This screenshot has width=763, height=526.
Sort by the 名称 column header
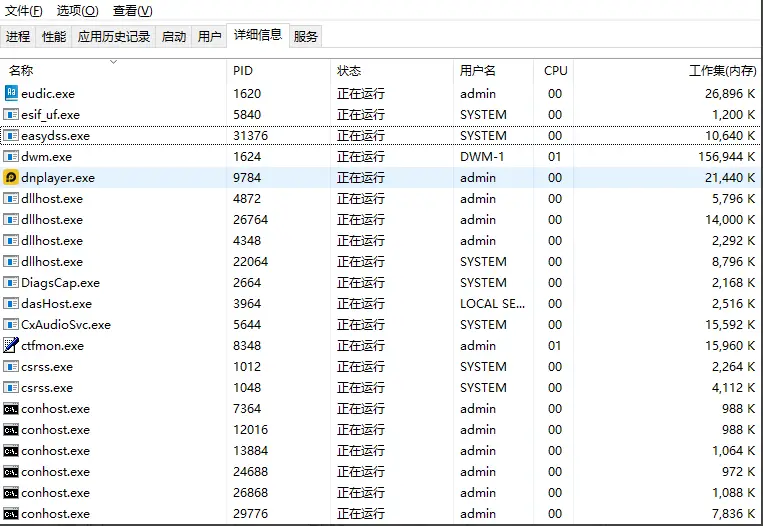21,71
